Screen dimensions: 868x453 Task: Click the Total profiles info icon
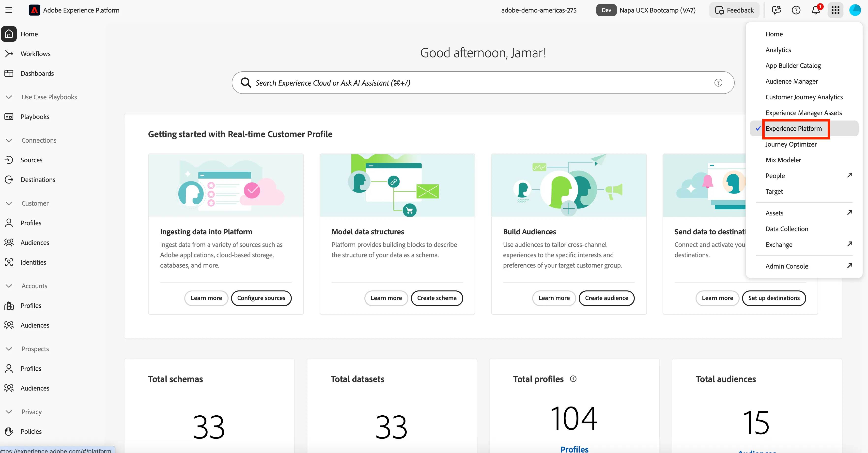[x=573, y=378]
